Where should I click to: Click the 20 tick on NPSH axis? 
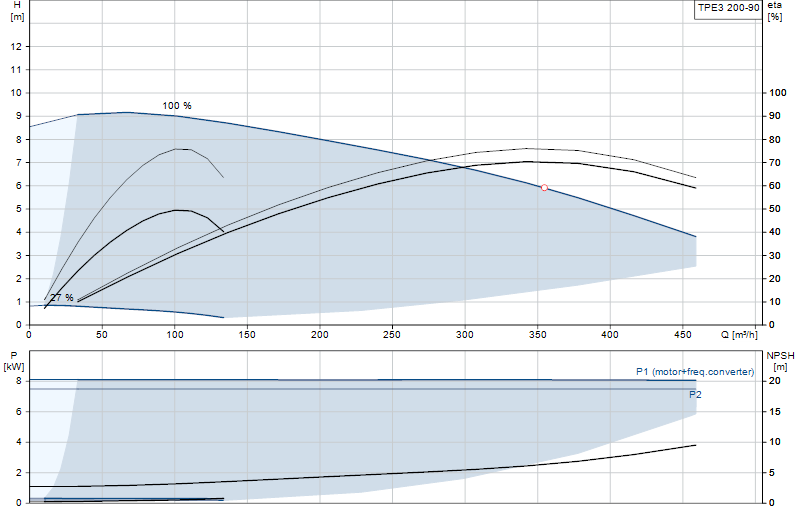point(775,381)
